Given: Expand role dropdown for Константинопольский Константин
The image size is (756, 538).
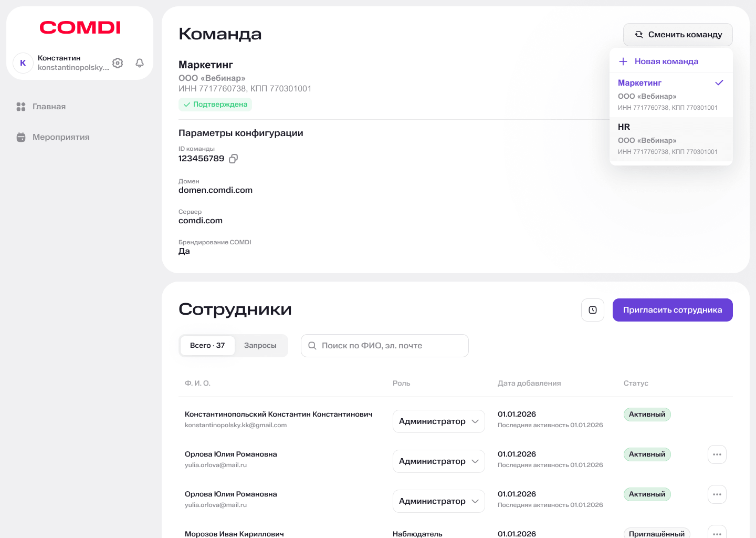Looking at the screenshot, I should 438,421.
